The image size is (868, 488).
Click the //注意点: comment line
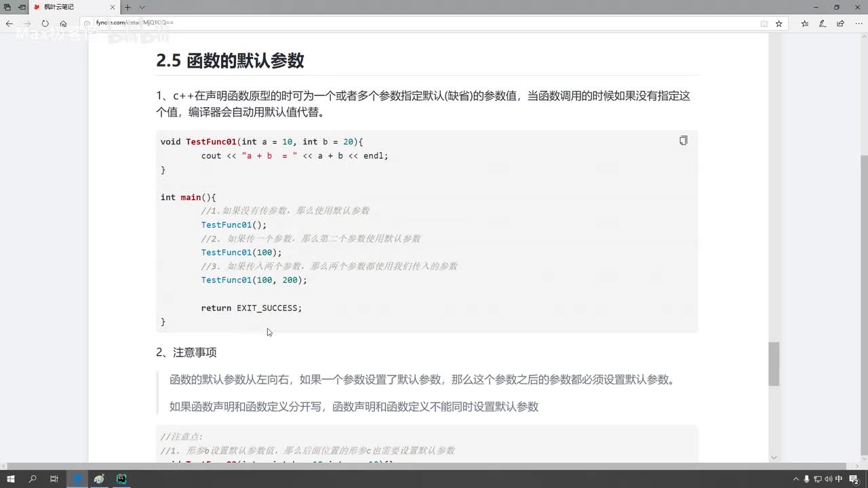[182, 436]
